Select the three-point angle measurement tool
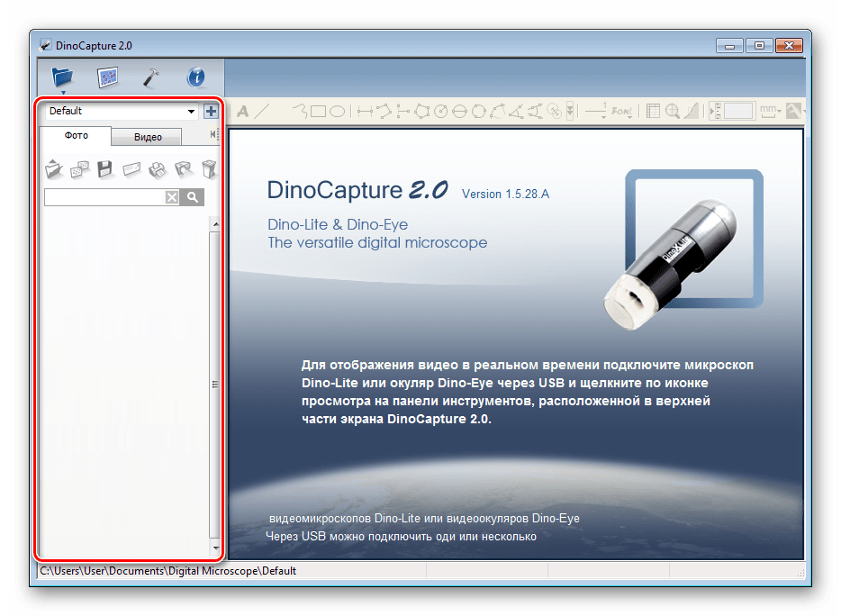 (517, 111)
